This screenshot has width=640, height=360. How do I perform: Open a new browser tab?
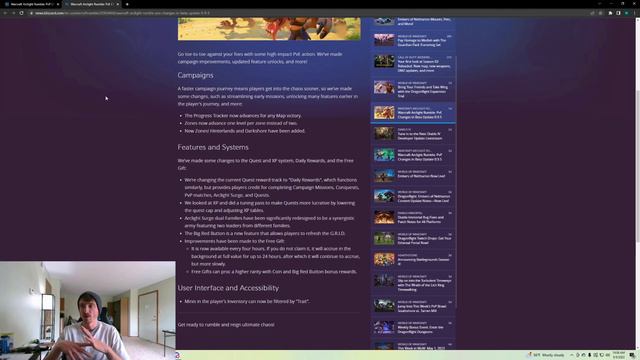click(127, 4)
